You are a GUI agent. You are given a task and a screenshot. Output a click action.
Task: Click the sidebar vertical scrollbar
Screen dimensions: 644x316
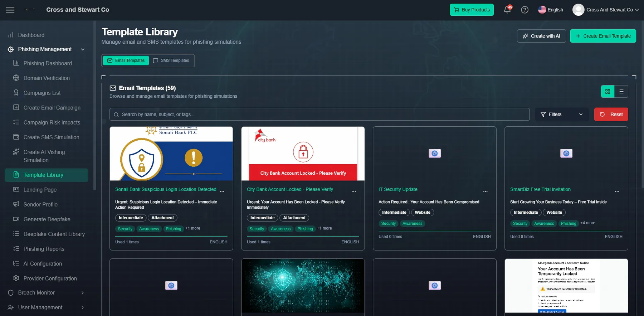pyautogui.click(x=95, y=106)
